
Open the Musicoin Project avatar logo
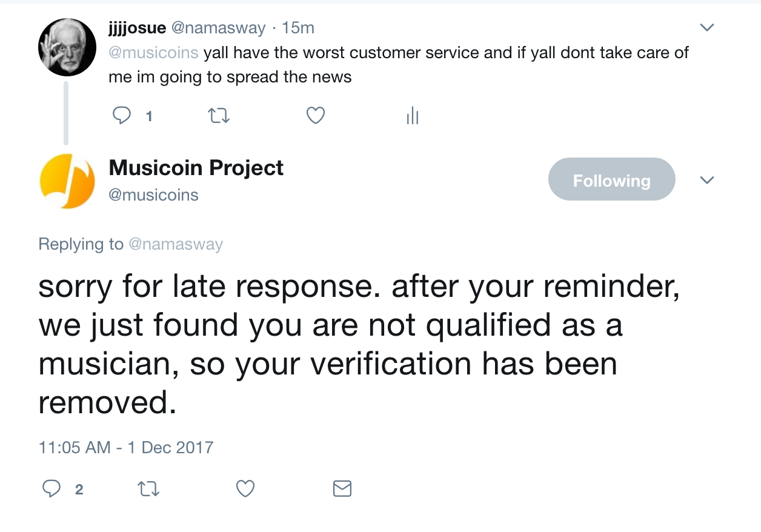pos(67,181)
